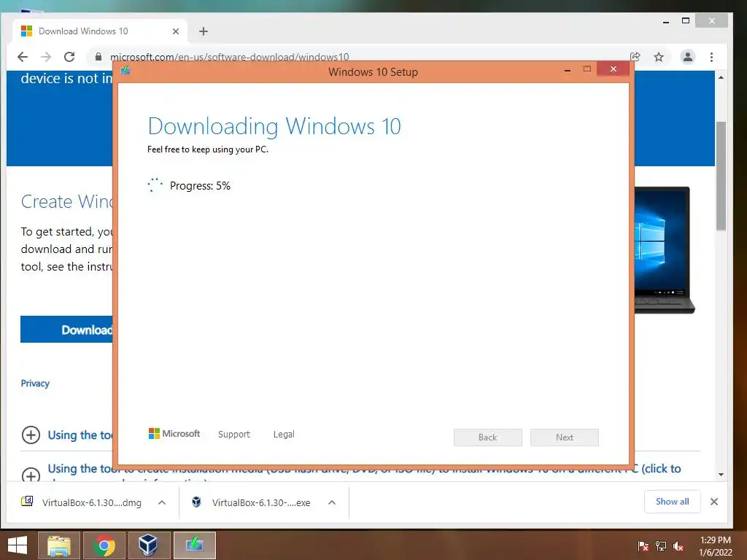Open the Chrome three-dot menu
The width and height of the screenshot is (747, 560).
pyautogui.click(x=711, y=57)
